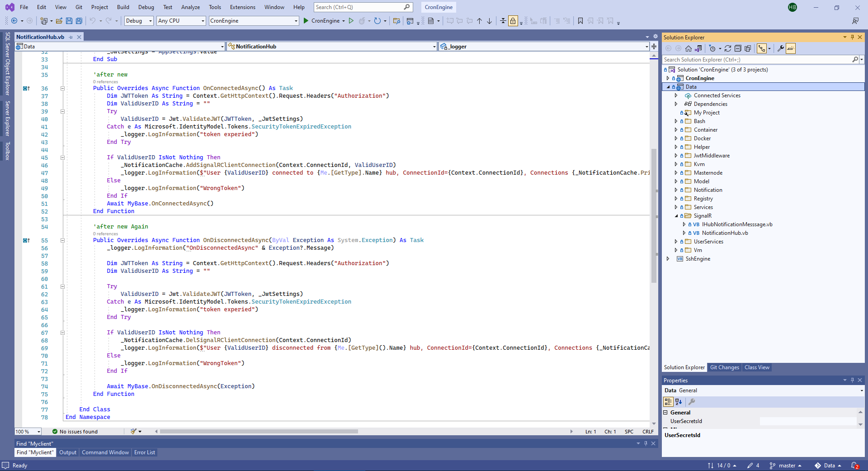
Task: Click the Save All toolbar icon
Action: [79, 21]
